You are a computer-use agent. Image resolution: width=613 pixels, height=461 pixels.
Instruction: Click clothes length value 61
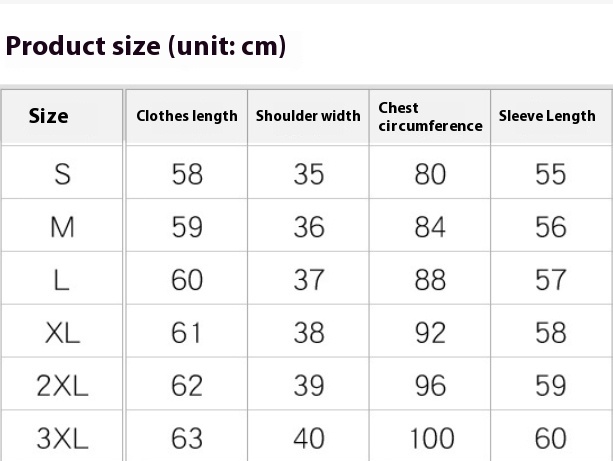click(186, 333)
